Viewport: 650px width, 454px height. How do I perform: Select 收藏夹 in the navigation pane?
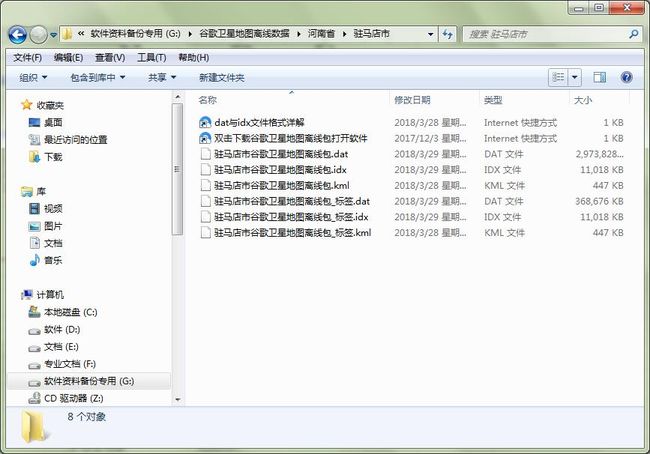click(50, 106)
